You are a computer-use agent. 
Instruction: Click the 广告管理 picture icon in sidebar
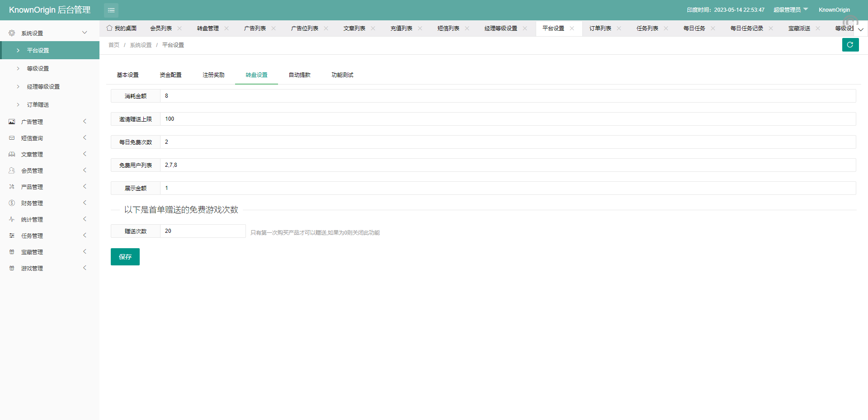coord(12,122)
